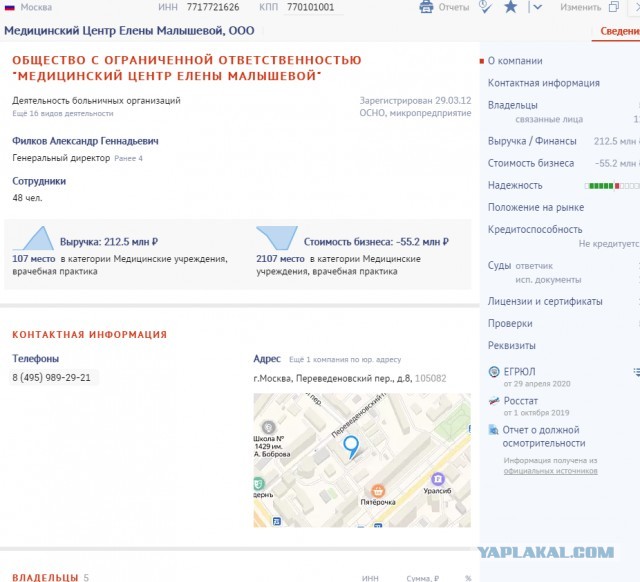Go to Реквизиты in the sidebar
640x582 pixels.
pos(512,345)
